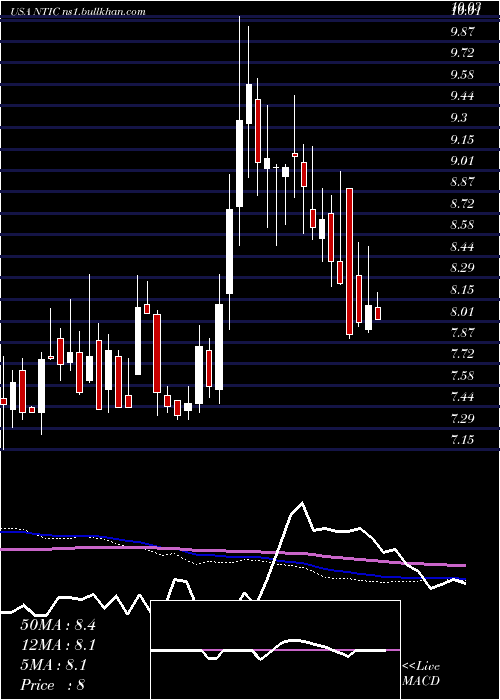Click the MACD inset chart box
This screenshot has width=500, height=700.
coord(275,650)
